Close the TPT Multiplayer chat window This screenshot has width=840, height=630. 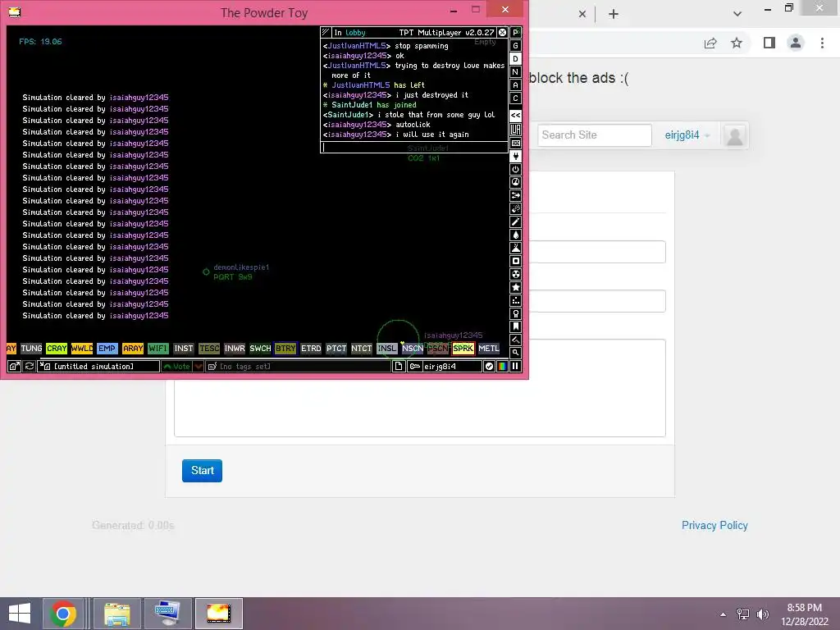(x=502, y=33)
